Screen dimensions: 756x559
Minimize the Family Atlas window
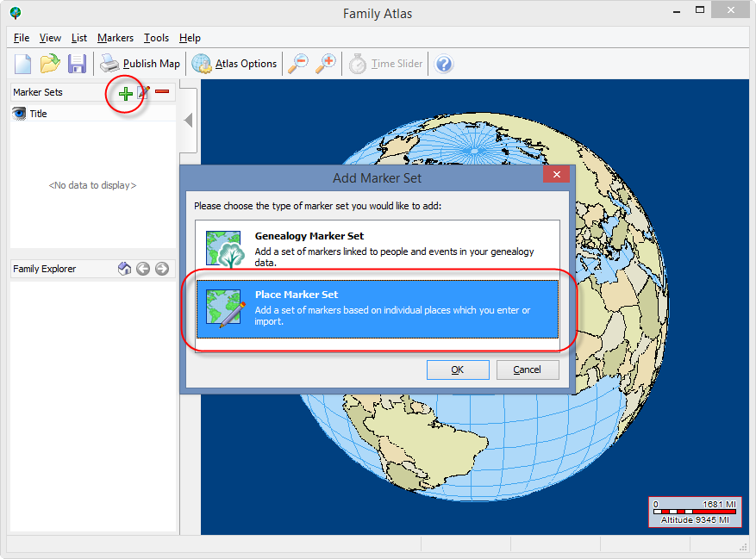[x=677, y=9]
